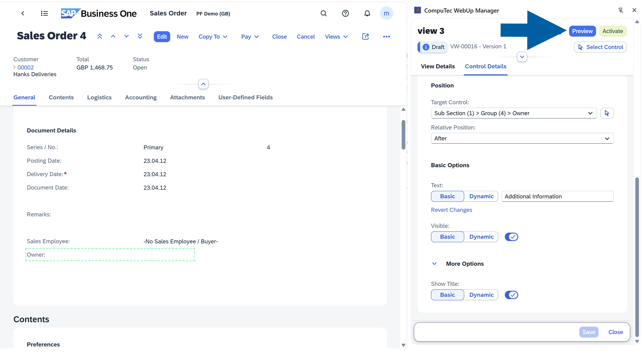Click Close in the WebUp Manager footer
644x352 pixels.
pos(615,332)
